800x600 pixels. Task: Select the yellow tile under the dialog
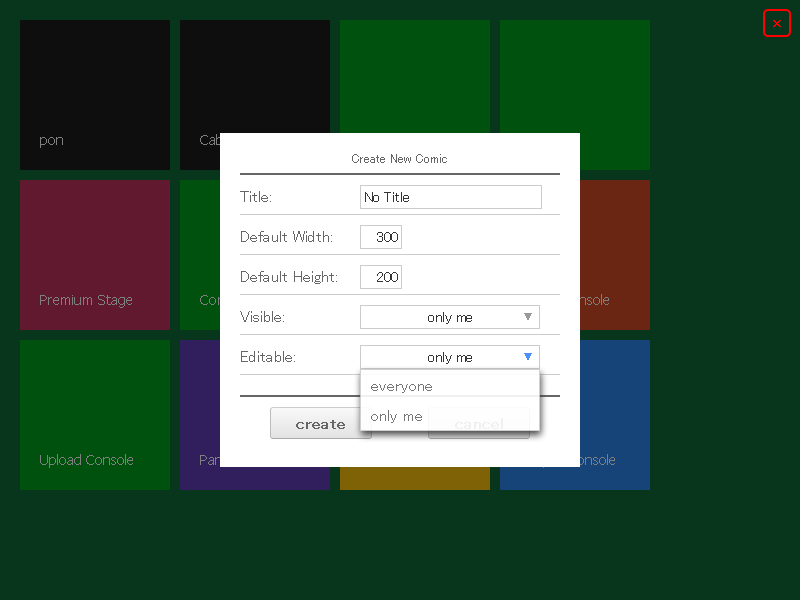[415, 479]
